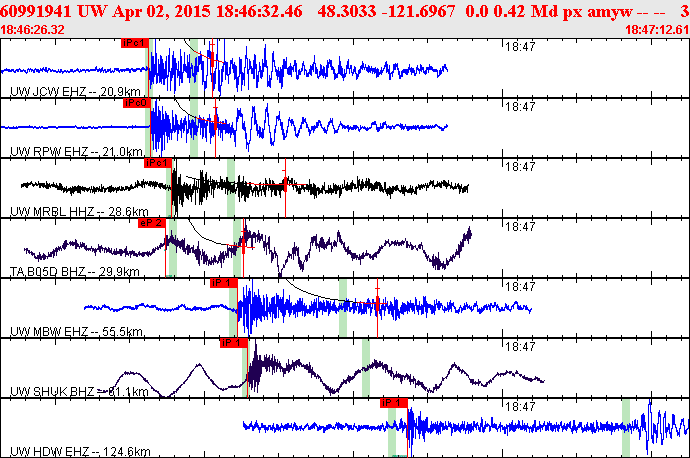690x458 pixels.
Task: Click the P pick flag on MRBL trace
Action: (158, 162)
